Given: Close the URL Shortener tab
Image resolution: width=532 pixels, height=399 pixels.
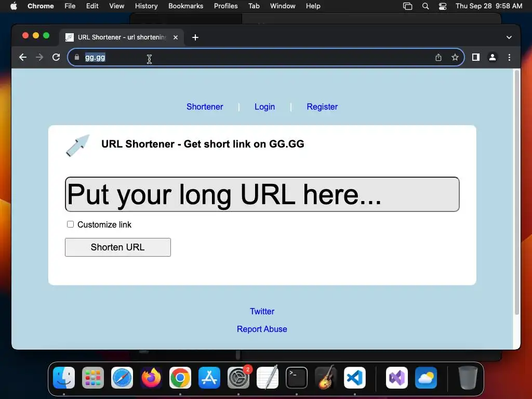Looking at the screenshot, I should click(176, 37).
